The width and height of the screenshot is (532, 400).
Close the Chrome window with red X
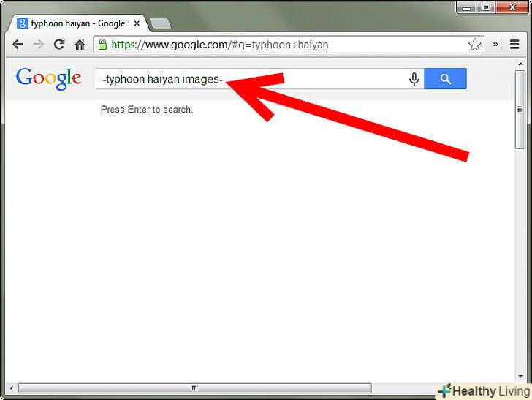pos(512,7)
